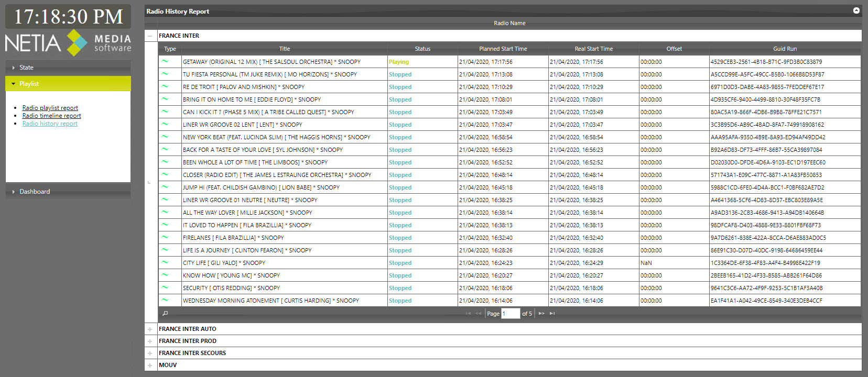Click type icon of NEW YORK BEAT row
Viewport: 868px width, 377px height.
(165, 137)
